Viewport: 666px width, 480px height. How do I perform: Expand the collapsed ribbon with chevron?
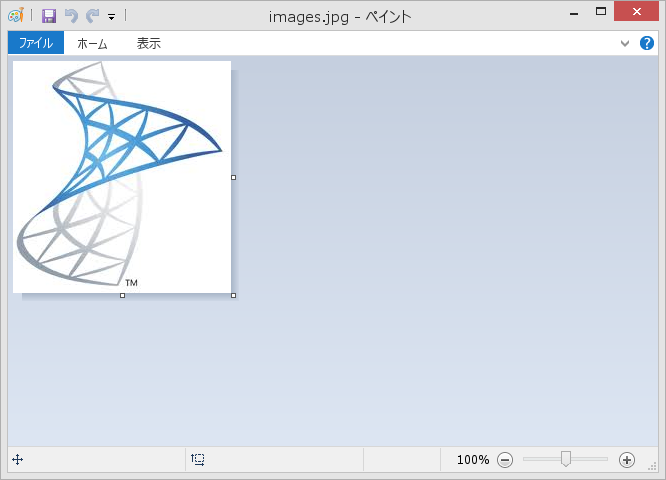[624, 43]
